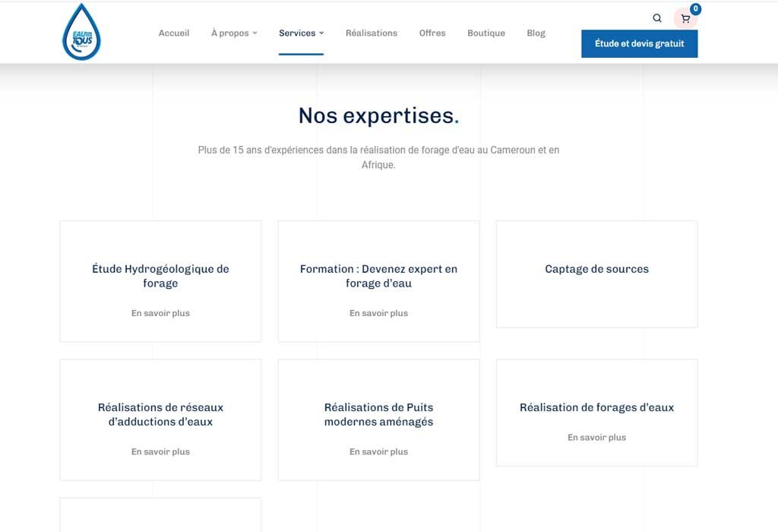Open Étude Hydrogéologique de forage heading
The height and width of the screenshot is (532, 778).
(160, 276)
